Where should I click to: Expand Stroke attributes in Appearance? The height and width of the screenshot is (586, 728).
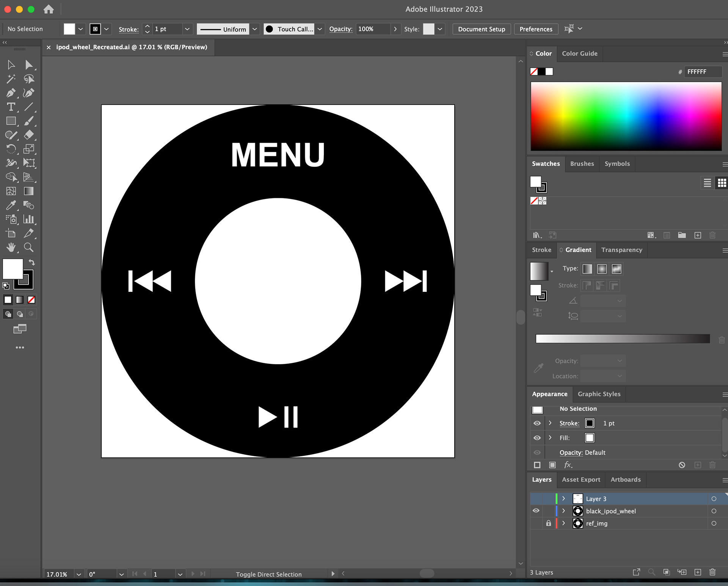point(550,423)
